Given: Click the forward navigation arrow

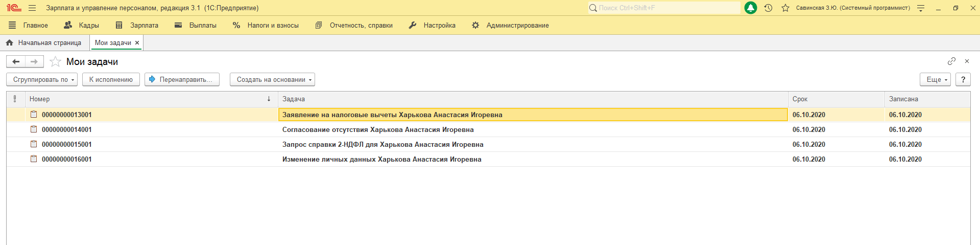Looking at the screenshot, I should (x=34, y=62).
